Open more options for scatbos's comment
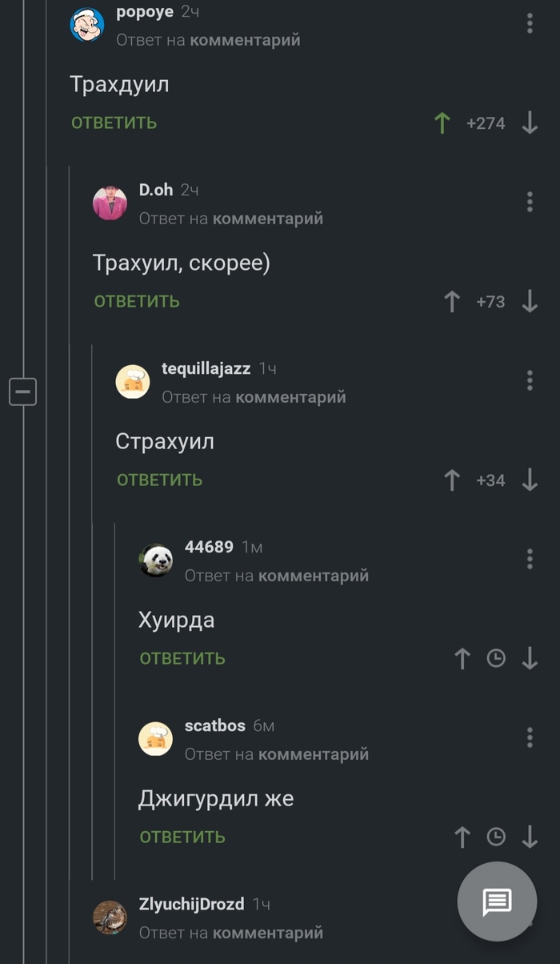This screenshot has width=560, height=964. click(530, 737)
